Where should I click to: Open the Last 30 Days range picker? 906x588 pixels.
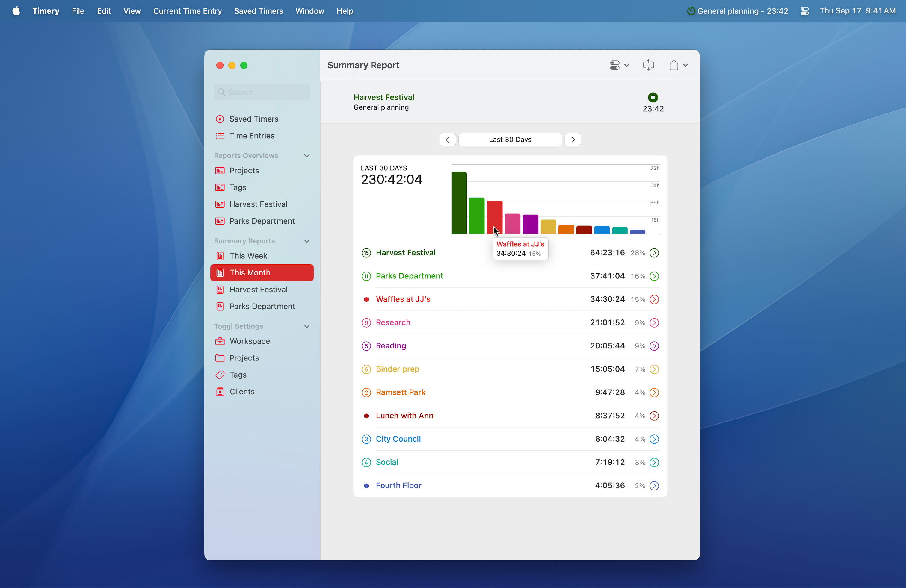(510, 140)
